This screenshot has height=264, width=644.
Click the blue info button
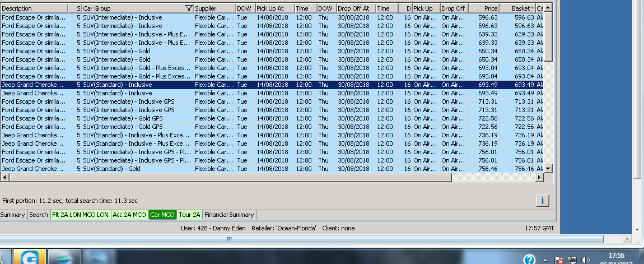(x=543, y=200)
